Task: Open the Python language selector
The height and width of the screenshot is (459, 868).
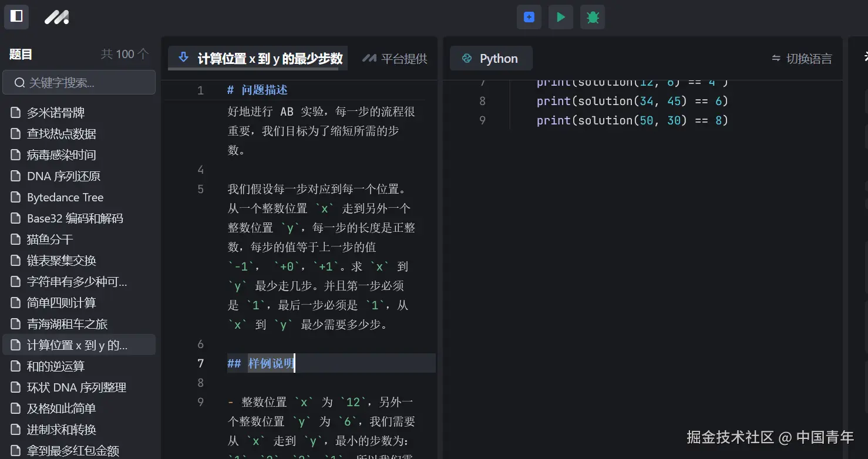Action: coord(491,58)
